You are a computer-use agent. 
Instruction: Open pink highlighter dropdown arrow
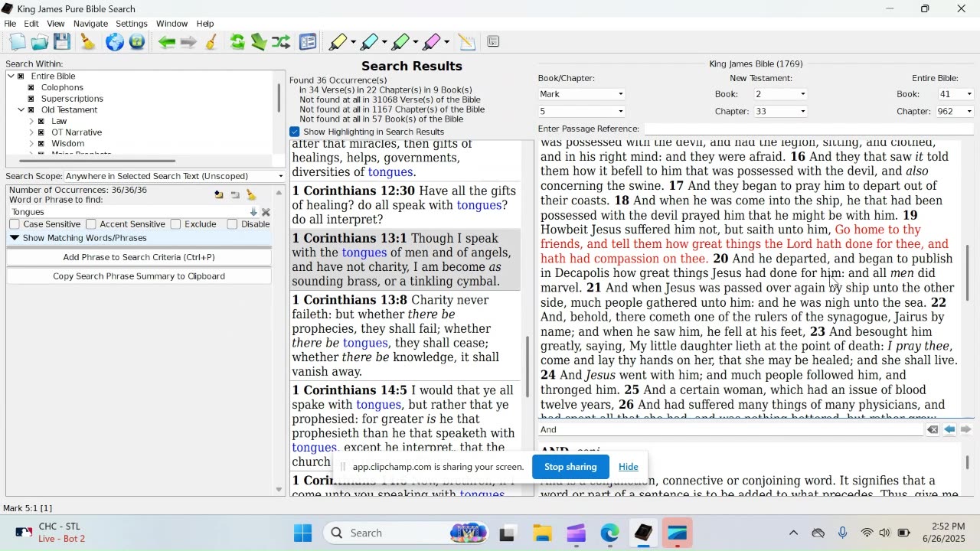(447, 42)
